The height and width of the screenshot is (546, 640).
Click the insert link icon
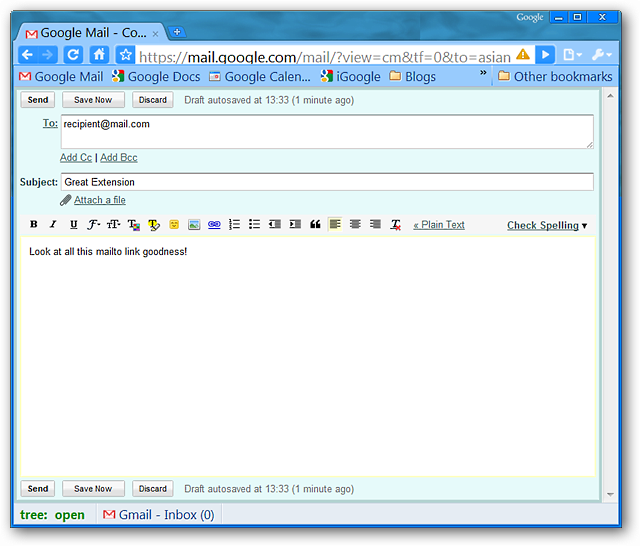[x=214, y=225]
